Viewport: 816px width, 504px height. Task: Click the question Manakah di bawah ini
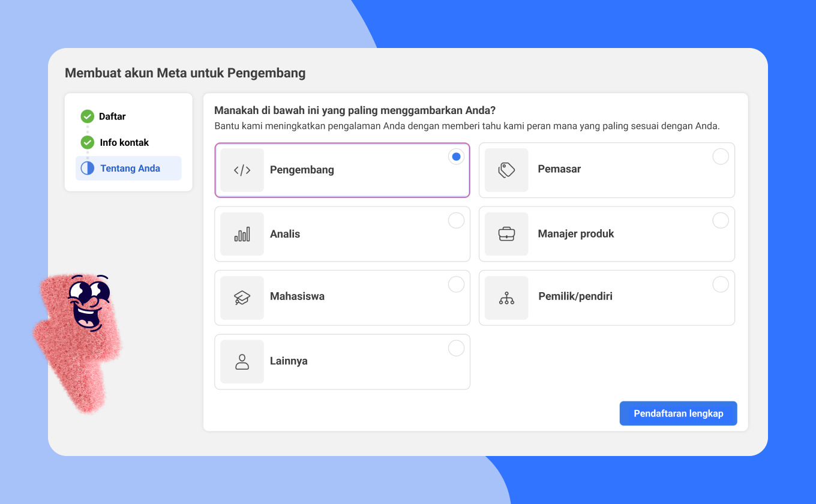tap(355, 110)
